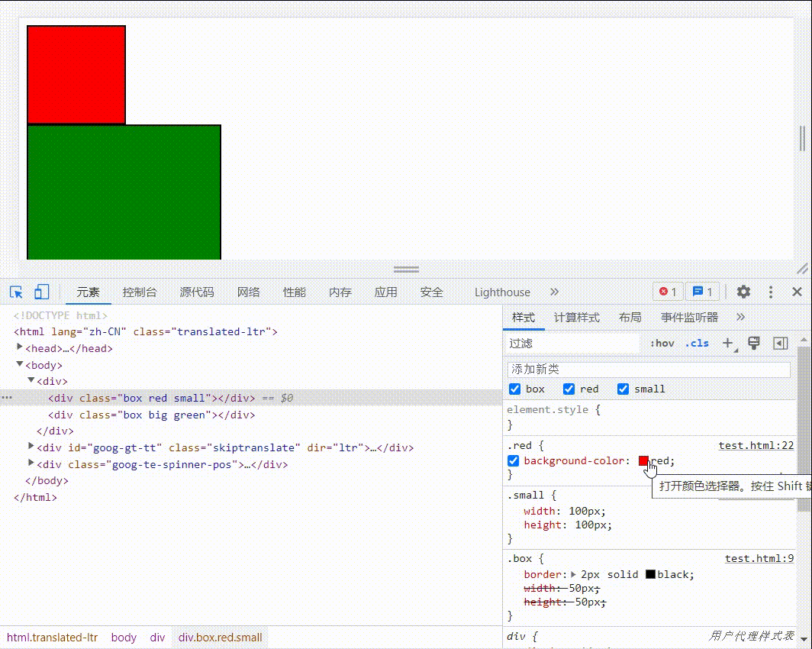Toggle the .cls classes button

(697, 343)
